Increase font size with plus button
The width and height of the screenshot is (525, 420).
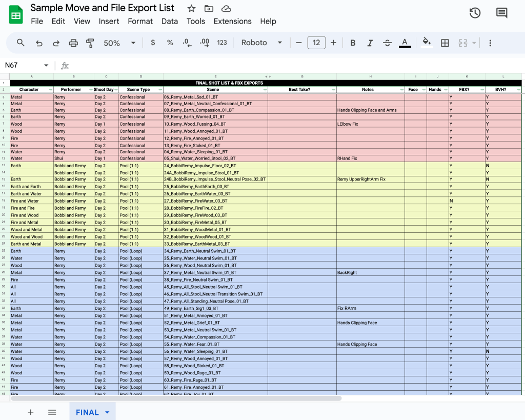[333, 43]
